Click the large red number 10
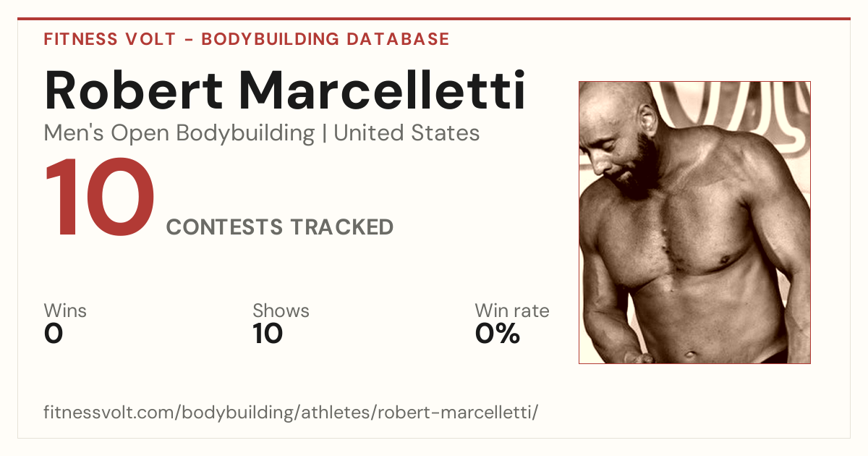The height and width of the screenshot is (456, 868). tap(100, 200)
